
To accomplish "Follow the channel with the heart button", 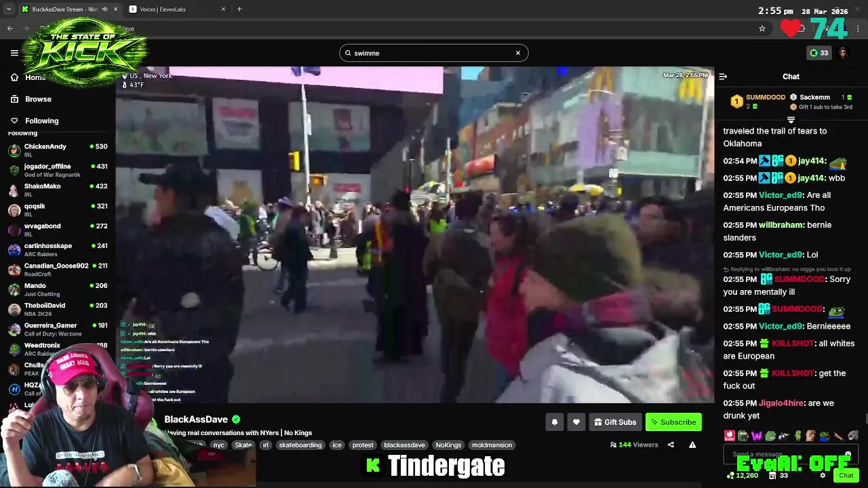I will [x=576, y=422].
